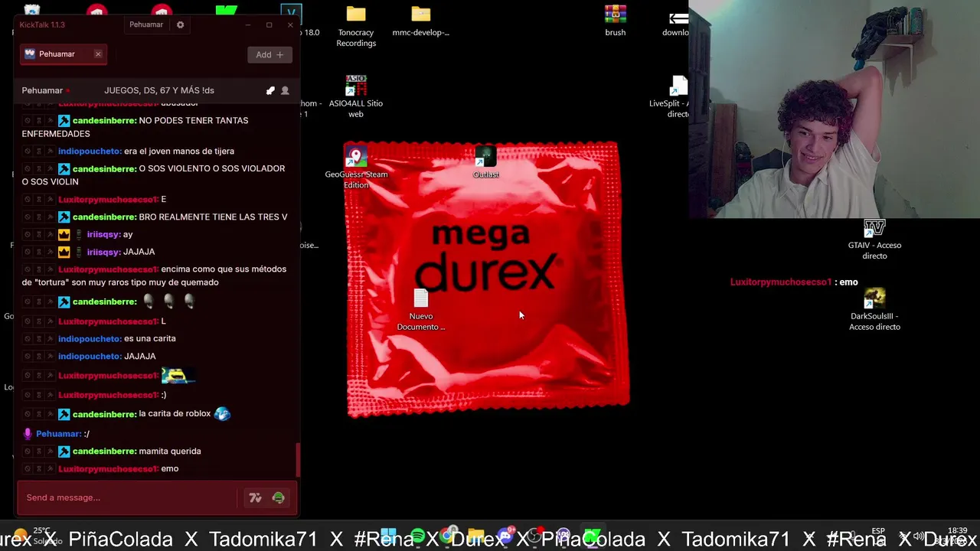Click the Roblox face globe emote
Screen dimensions: 980x551
pyautogui.click(x=222, y=414)
